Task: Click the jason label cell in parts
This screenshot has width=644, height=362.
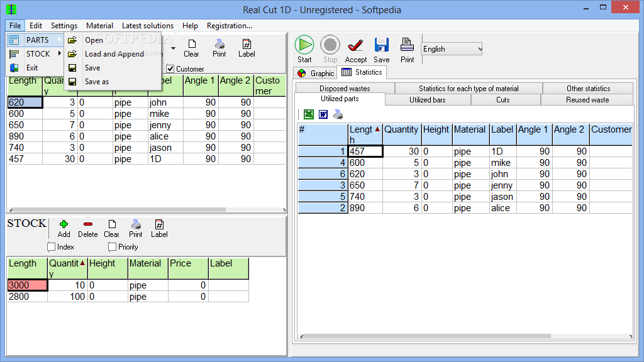Action: pyautogui.click(x=165, y=147)
